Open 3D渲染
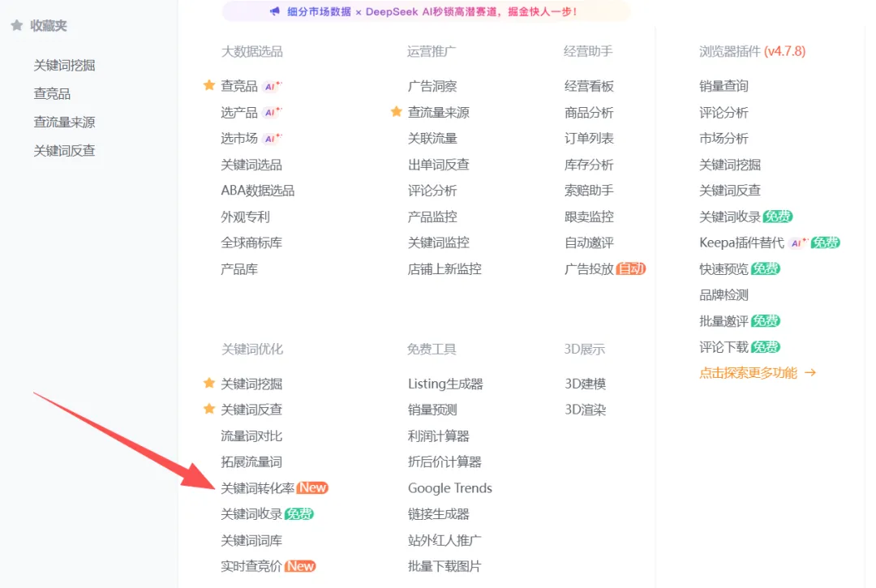Viewport: 876px width, 588px height. 585,410
